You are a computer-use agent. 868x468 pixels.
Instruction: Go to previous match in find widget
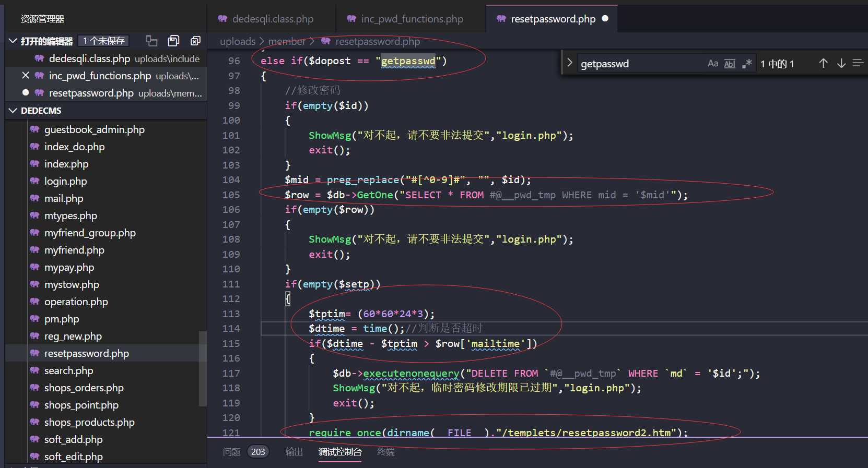click(x=824, y=64)
